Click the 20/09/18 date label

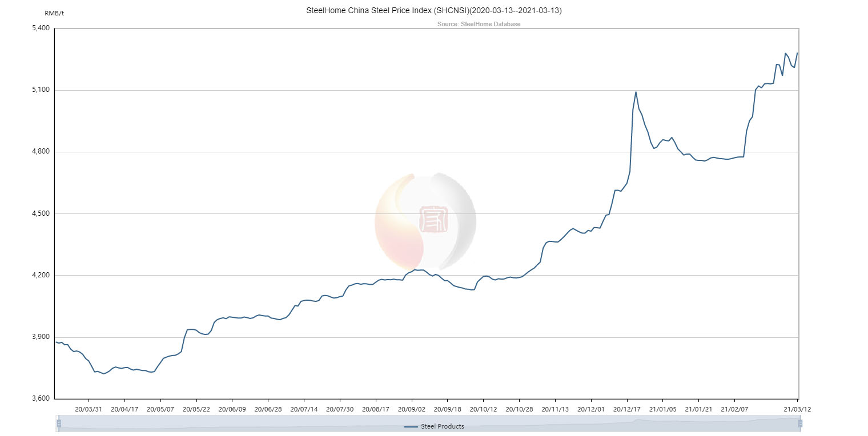pos(447,409)
